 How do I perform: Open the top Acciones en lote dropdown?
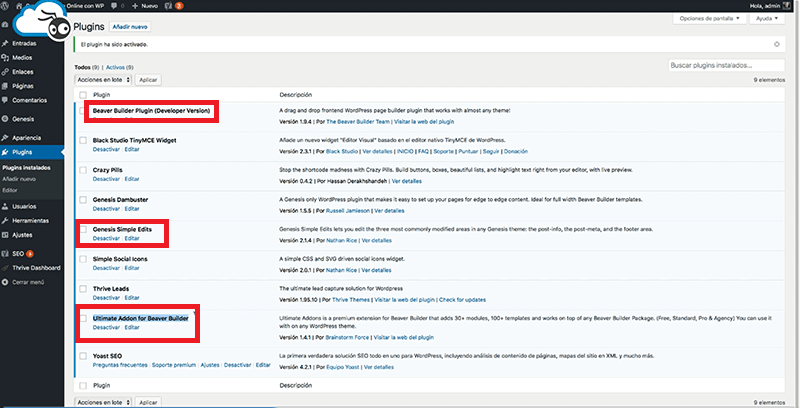(103, 80)
